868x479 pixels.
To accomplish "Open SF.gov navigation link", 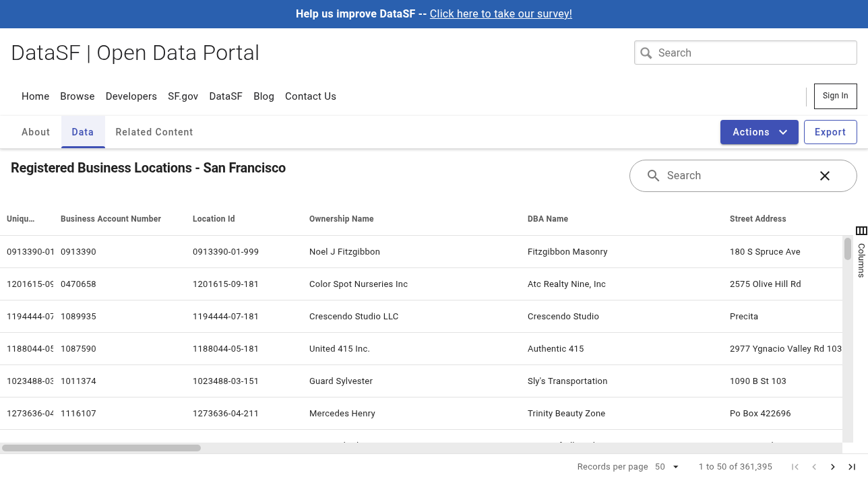I will [x=183, y=96].
